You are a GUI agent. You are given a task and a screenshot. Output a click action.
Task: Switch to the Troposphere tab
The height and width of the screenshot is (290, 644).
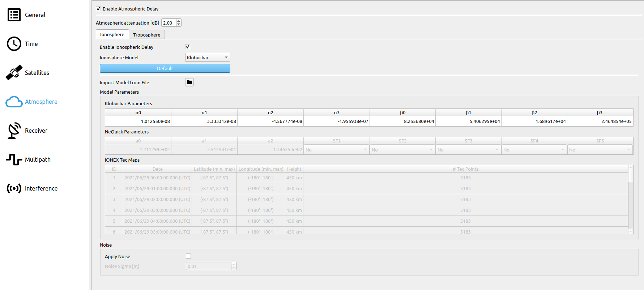click(x=146, y=35)
